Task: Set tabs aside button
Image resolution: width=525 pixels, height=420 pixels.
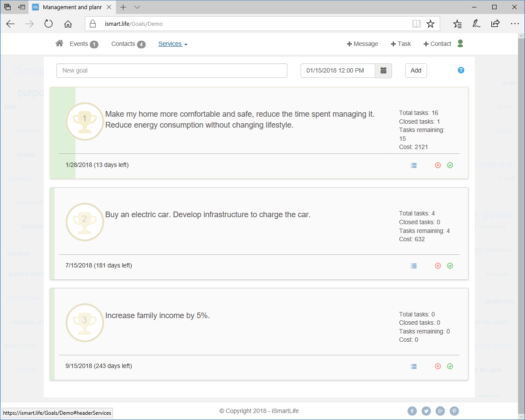Action: pyautogui.click(x=21, y=7)
